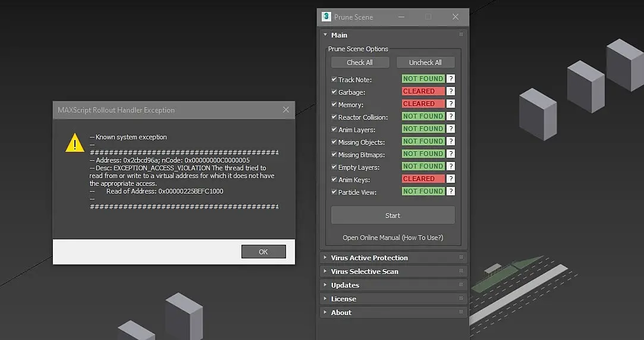The width and height of the screenshot is (644, 340).
Task: Click OK in the exception dialog
Action: pos(263,252)
